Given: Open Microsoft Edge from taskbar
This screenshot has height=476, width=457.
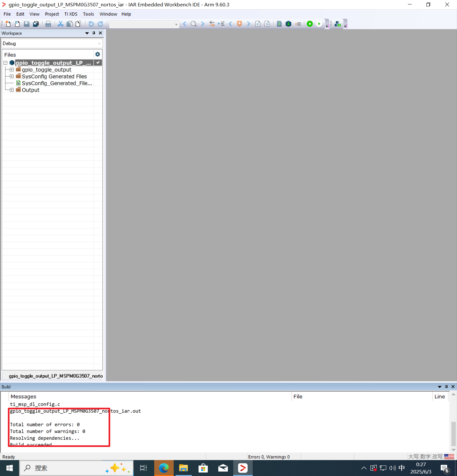Looking at the screenshot, I should pos(164,468).
